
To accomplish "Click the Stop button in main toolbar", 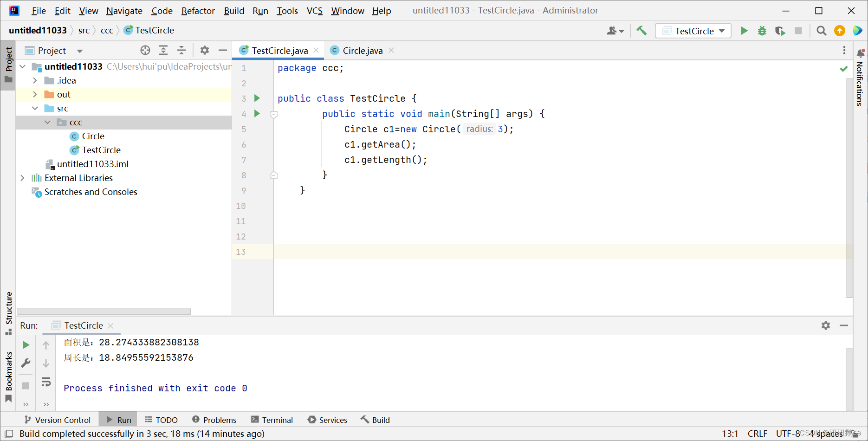I will point(798,31).
